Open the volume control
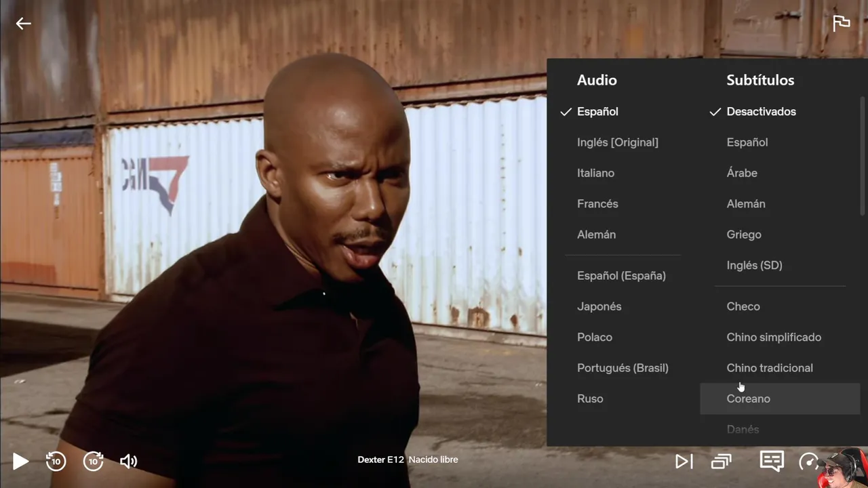Image resolution: width=868 pixels, height=488 pixels. click(129, 462)
